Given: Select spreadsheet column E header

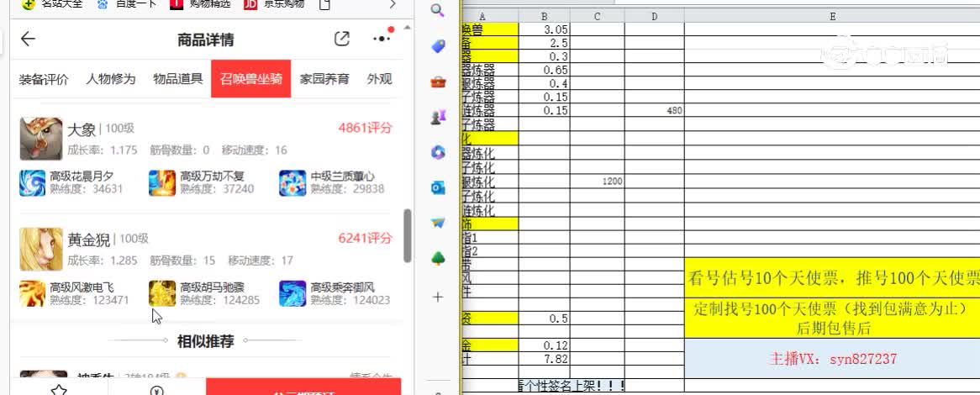Looking at the screenshot, I should pos(833,16).
